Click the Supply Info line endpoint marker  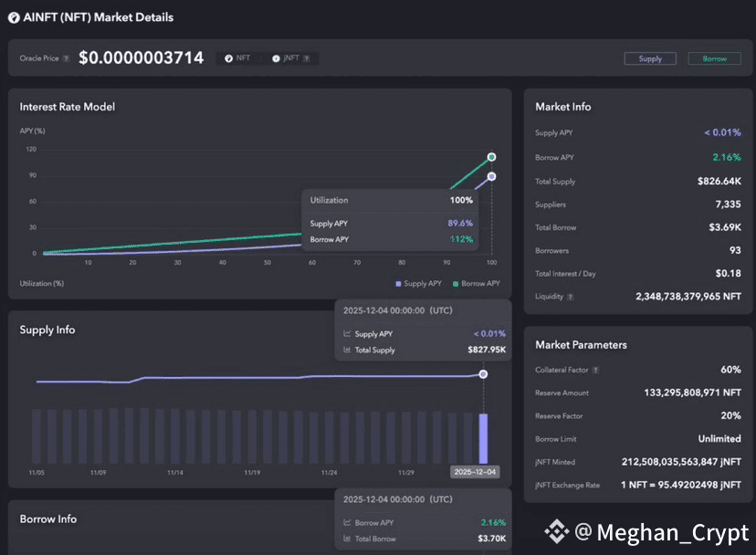[483, 374]
